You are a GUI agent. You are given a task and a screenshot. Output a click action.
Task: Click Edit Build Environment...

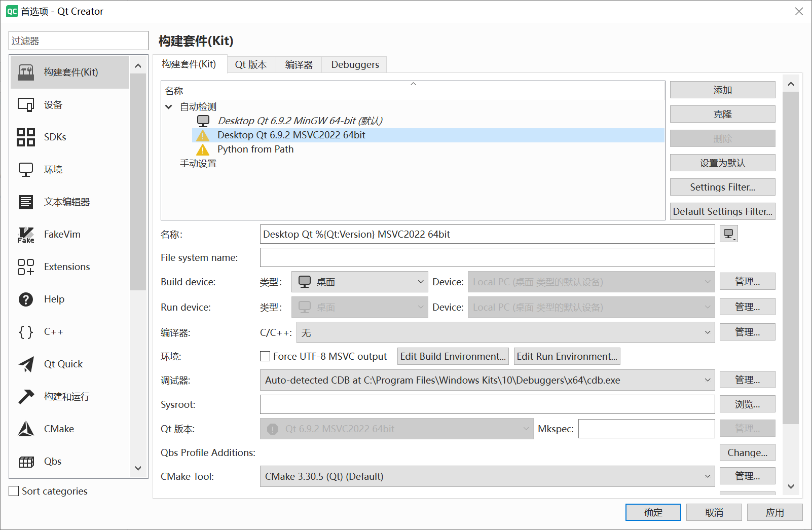point(453,356)
